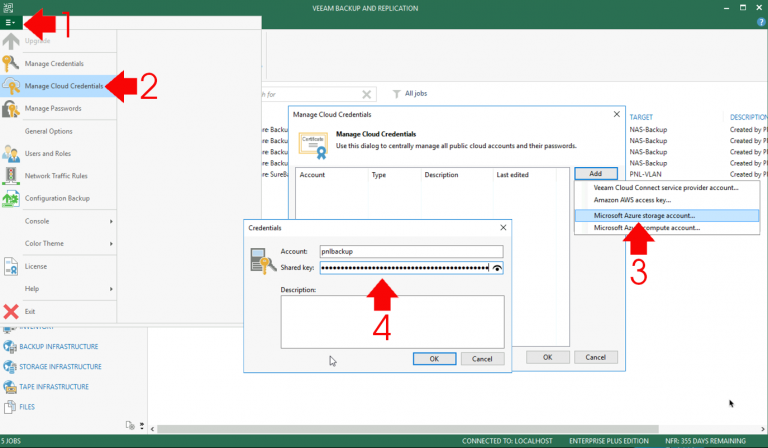Image resolution: width=768 pixels, height=448 pixels.
Task: Select Microsoft Azure storage account option
Action: (666, 215)
